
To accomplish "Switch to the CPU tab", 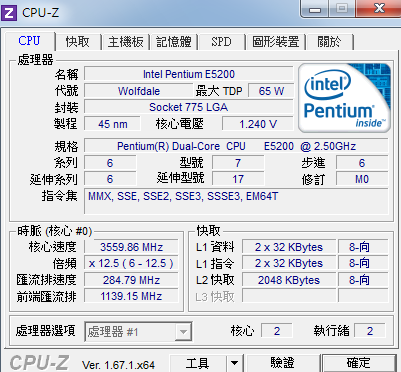I will tap(29, 41).
